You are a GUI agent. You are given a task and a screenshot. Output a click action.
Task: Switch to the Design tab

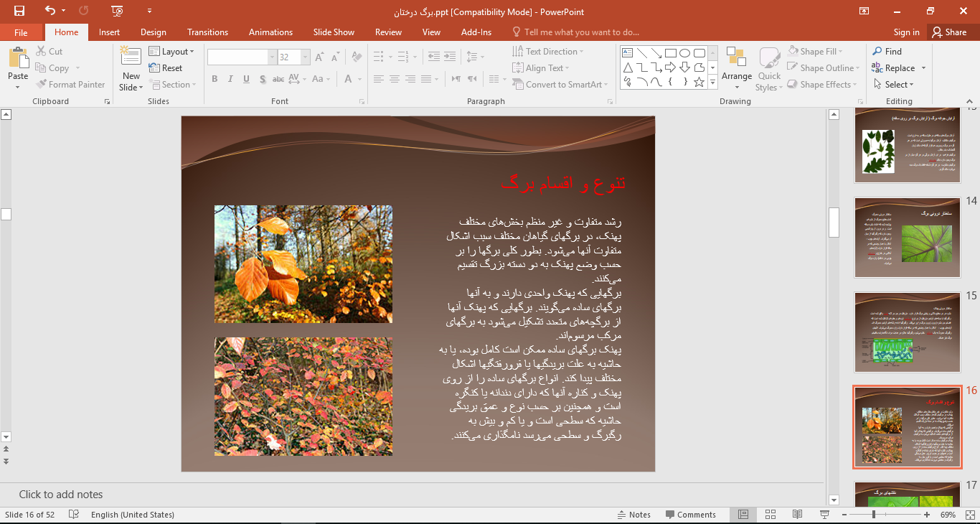[x=154, y=32]
